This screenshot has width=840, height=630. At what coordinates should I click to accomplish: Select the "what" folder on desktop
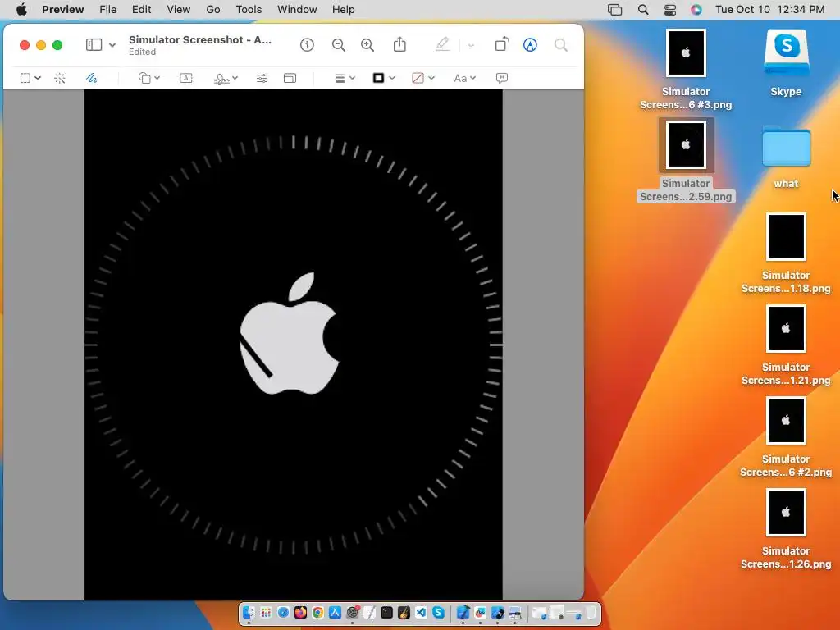coord(786,157)
